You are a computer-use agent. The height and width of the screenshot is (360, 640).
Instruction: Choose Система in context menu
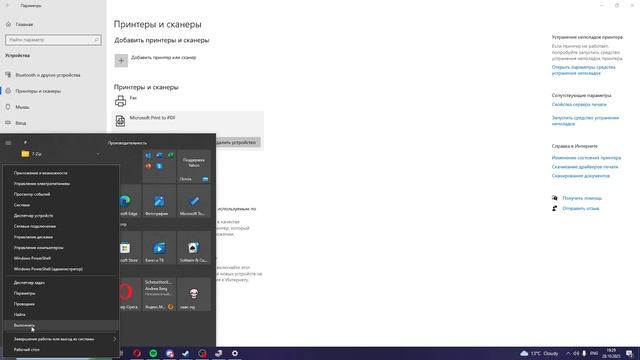click(61, 205)
